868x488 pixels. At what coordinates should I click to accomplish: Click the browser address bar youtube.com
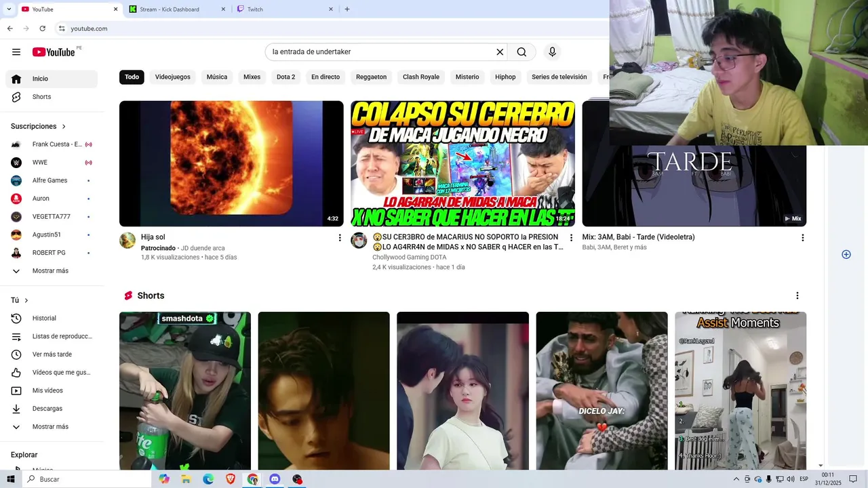(89, 28)
